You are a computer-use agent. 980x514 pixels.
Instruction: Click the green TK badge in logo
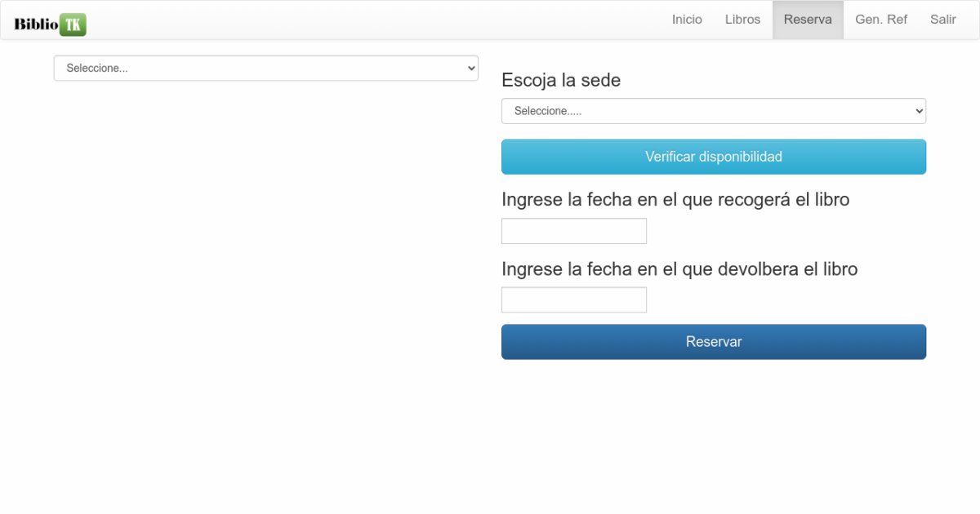coord(73,24)
